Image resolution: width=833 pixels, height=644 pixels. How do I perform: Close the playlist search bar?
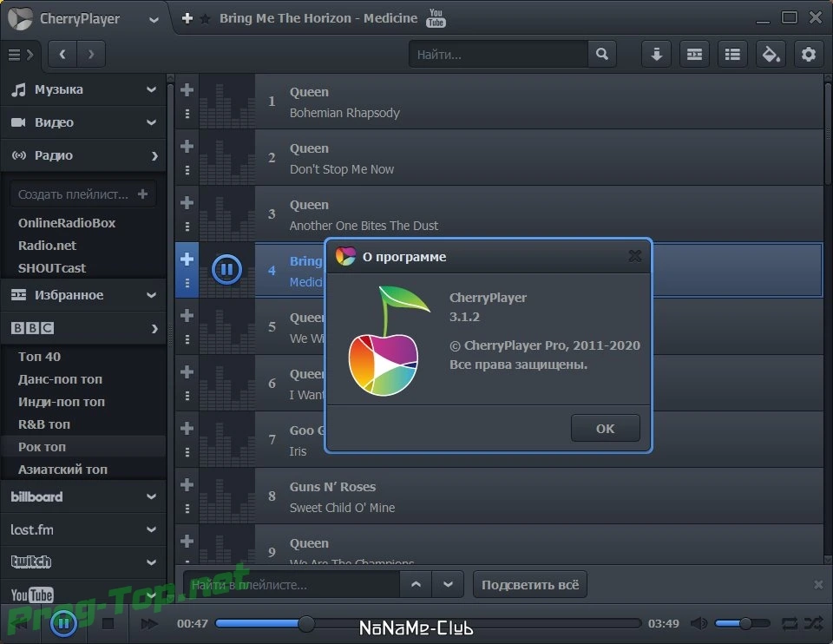(818, 584)
